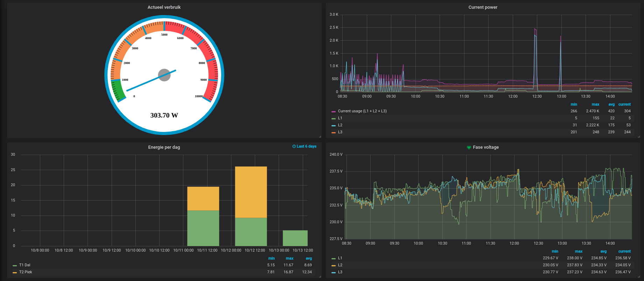Open the orange L3 swatch in Current power
The width and height of the screenshot is (644, 281).
click(334, 133)
